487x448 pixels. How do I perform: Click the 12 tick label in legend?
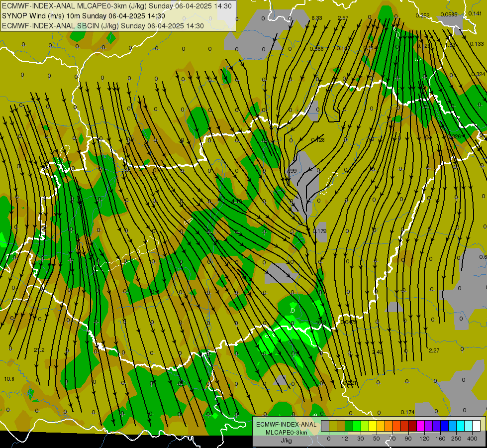point(344,439)
